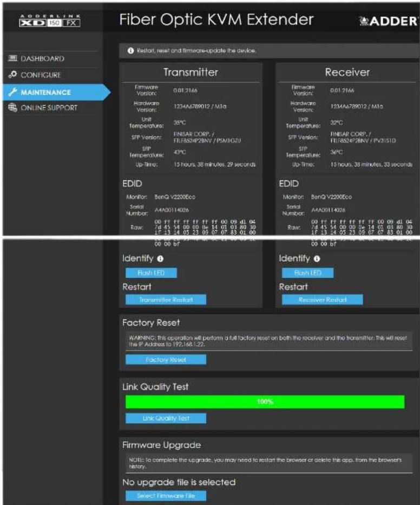Click the Dashboard monitor icon
Viewport: 420px width, 505px height.
pos(12,59)
